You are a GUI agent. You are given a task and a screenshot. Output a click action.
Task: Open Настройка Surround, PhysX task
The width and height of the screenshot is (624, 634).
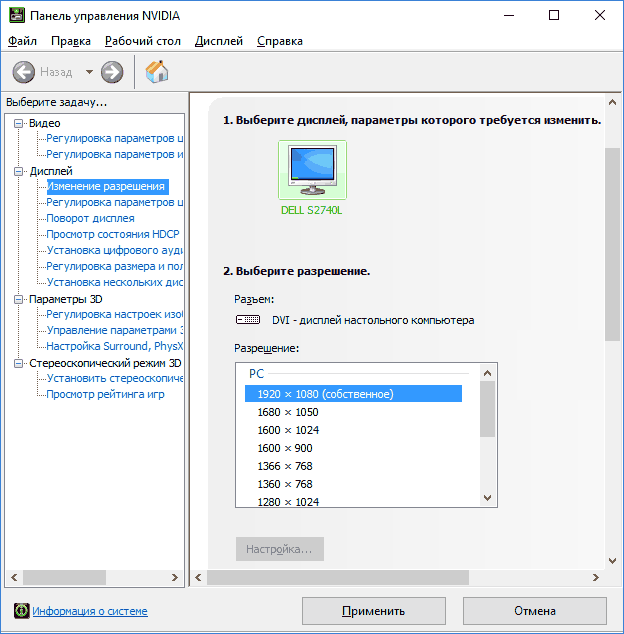point(114,346)
